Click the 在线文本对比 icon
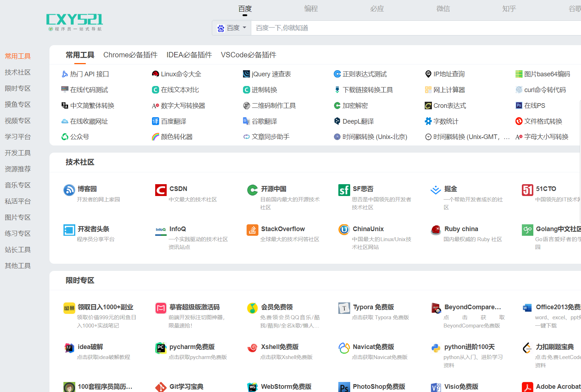581x392 pixels. [x=156, y=90]
